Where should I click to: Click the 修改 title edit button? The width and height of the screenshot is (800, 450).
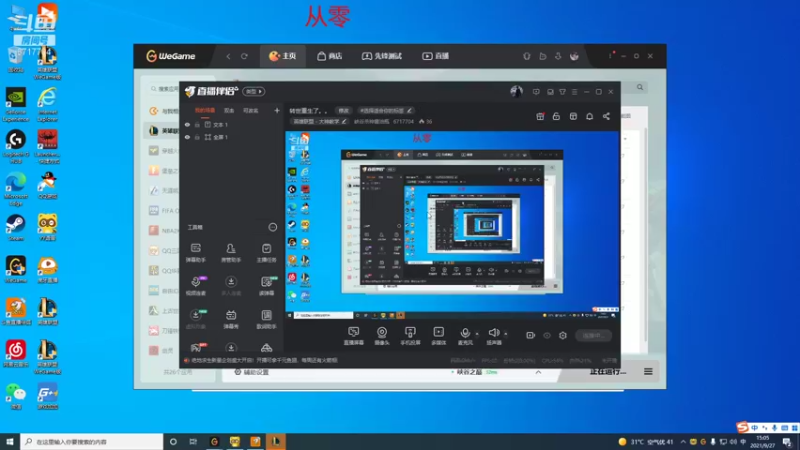pyautogui.click(x=344, y=111)
